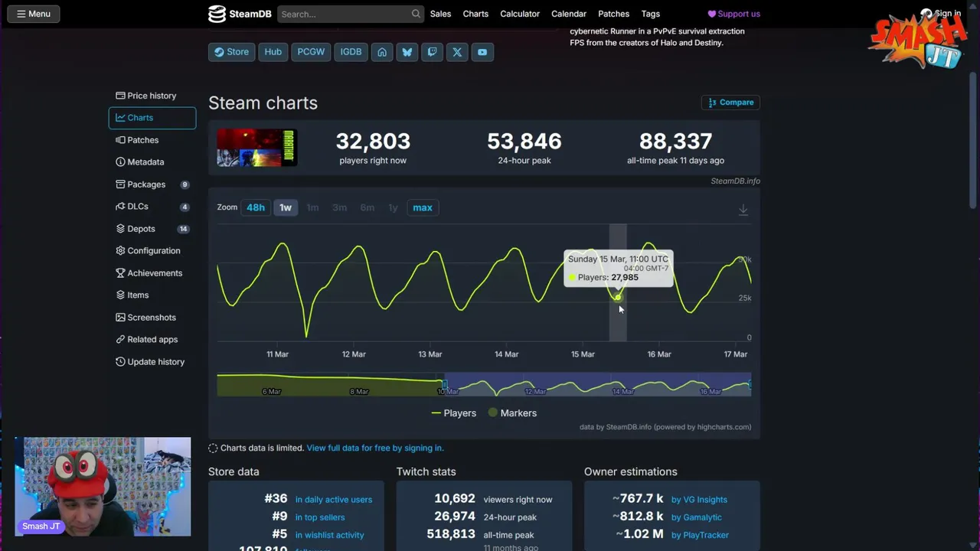Set chart zoom to max
Viewport: 980px width, 551px height.
coord(423,207)
